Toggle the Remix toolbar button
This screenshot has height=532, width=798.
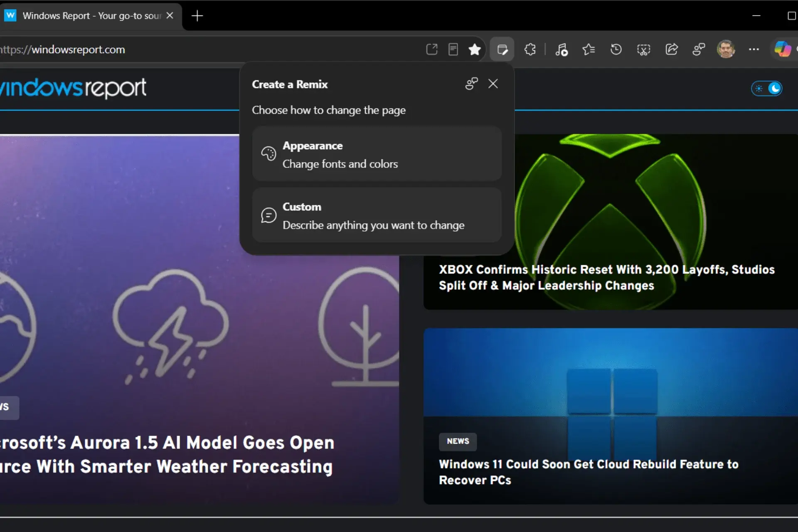point(502,49)
